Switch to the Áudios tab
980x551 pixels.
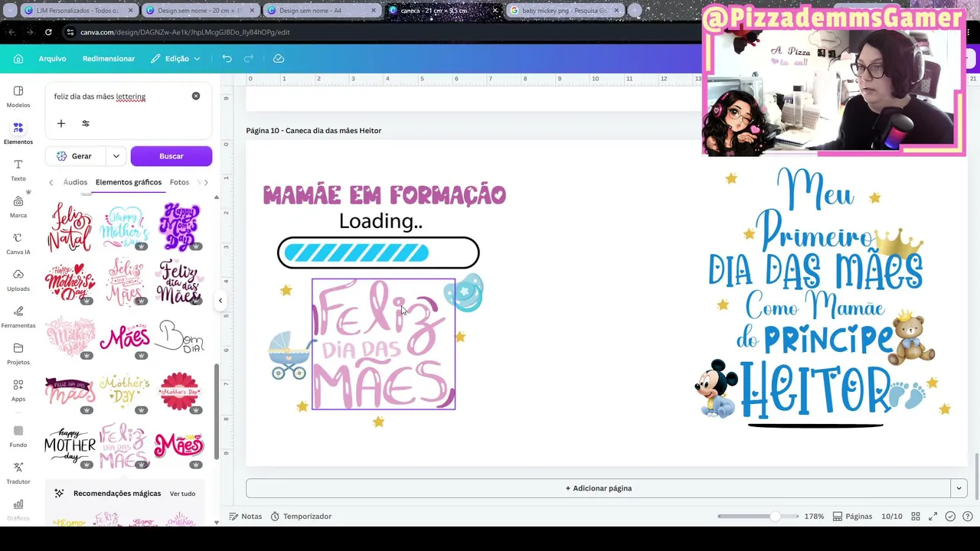click(75, 182)
